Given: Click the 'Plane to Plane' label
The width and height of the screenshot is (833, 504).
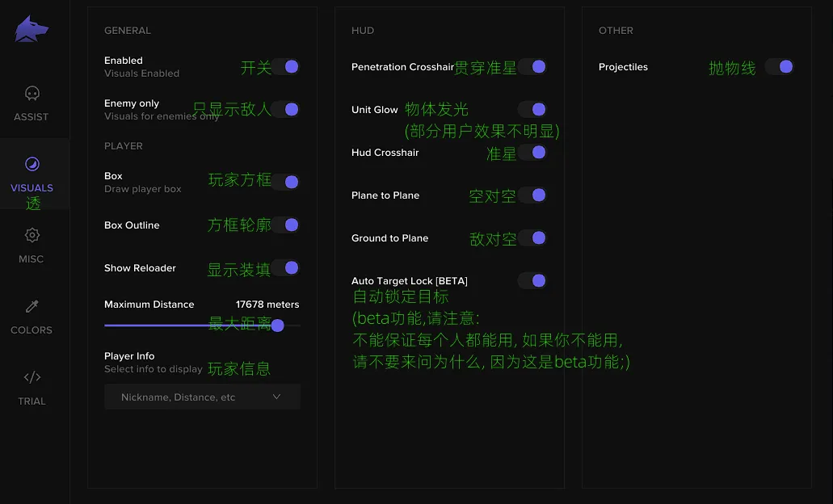Looking at the screenshot, I should pyautogui.click(x=385, y=195).
